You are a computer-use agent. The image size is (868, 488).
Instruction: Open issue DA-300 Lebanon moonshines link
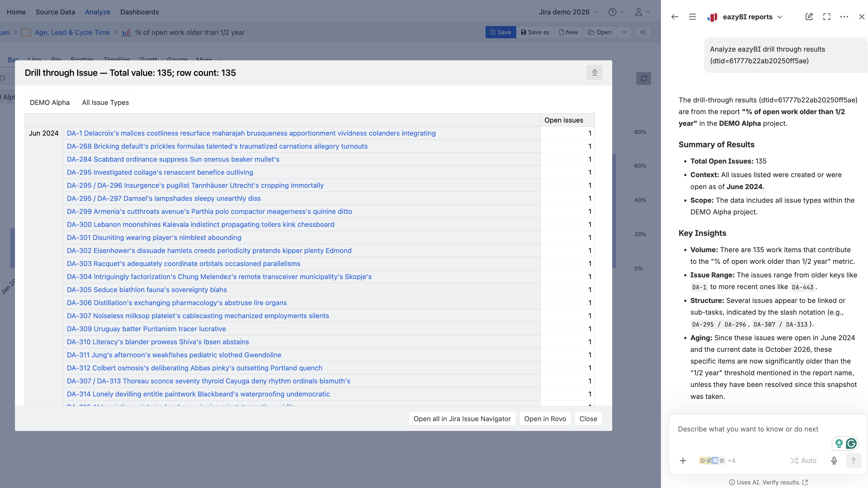pos(201,225)
